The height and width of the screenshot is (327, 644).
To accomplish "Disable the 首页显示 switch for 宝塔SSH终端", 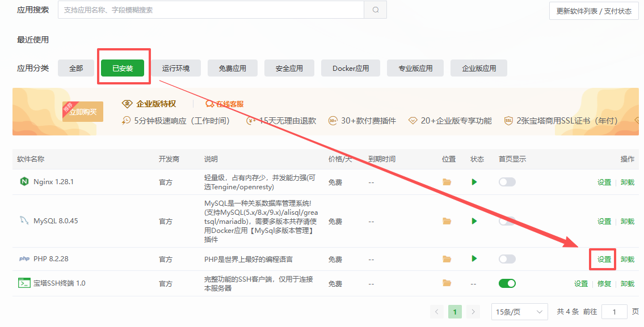I will (507, 283).
